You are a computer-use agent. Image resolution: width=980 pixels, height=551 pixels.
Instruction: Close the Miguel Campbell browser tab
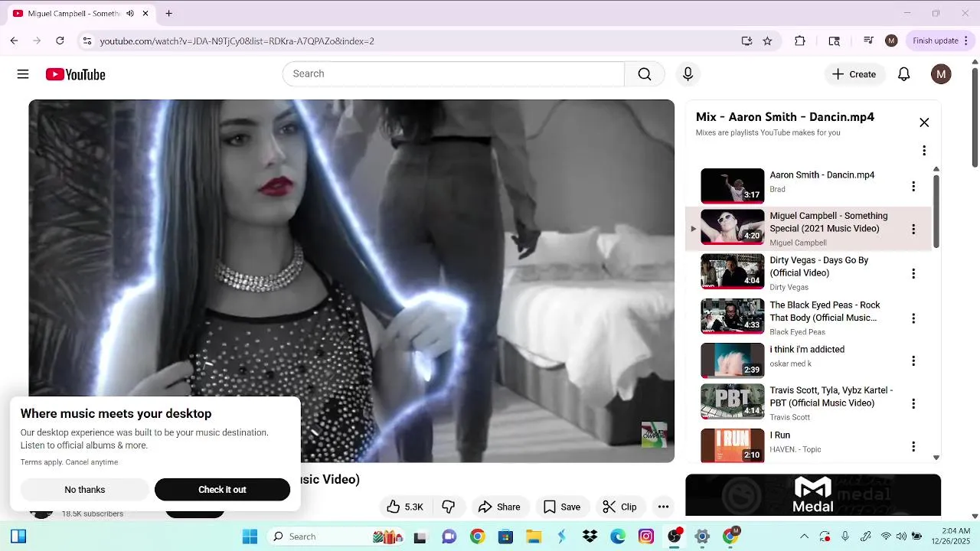coord(145,14)
